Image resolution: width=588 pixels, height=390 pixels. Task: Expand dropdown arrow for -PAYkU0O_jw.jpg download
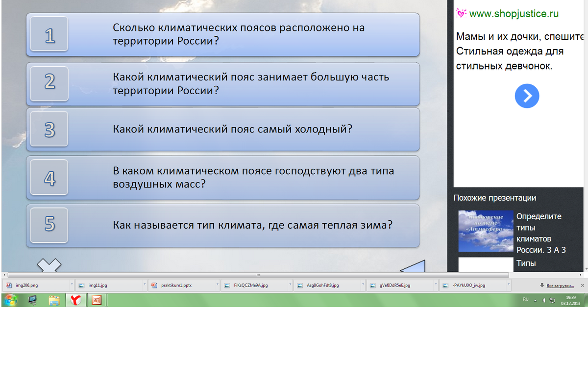tap(508, 285)
